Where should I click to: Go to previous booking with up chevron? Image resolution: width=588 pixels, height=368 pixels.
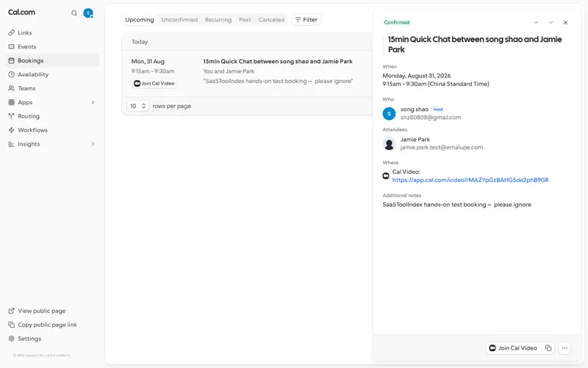click(537, 23)
